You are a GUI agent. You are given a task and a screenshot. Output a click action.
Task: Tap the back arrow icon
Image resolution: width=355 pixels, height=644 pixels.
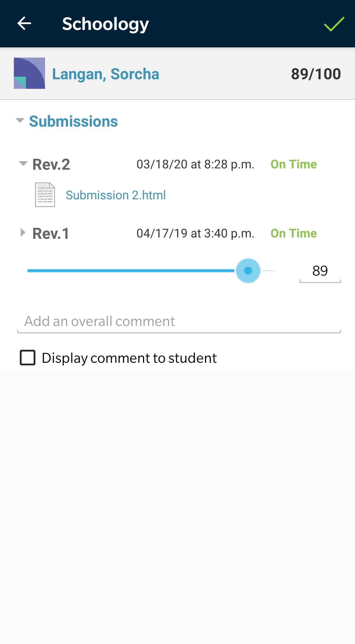[24, 24]
